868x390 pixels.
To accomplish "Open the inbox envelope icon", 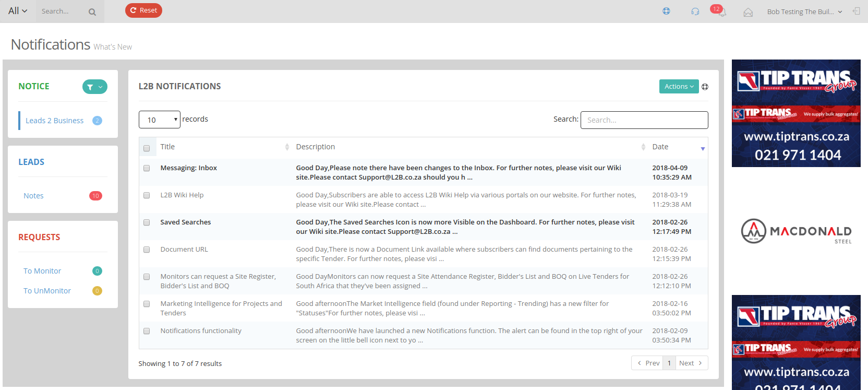I will [748, 12].
